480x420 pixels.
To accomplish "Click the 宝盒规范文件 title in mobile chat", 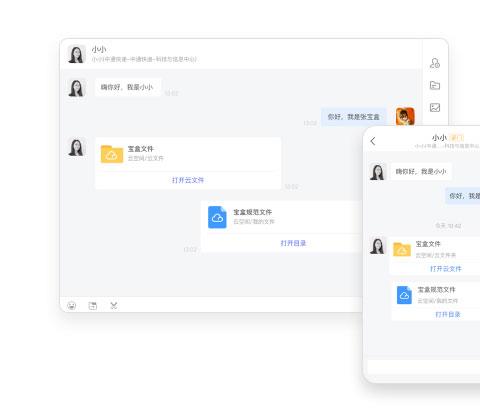I will pyautogui.click(x=436, y=290).
